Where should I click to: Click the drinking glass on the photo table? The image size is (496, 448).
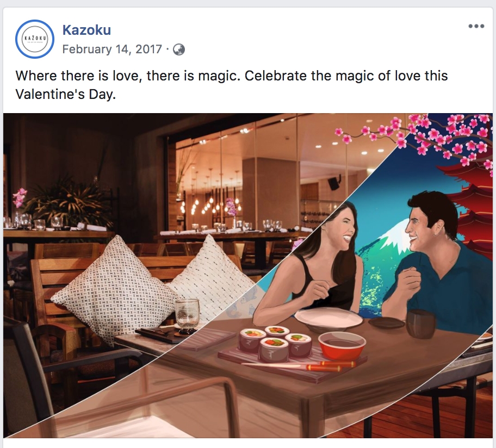coord(187,313)
